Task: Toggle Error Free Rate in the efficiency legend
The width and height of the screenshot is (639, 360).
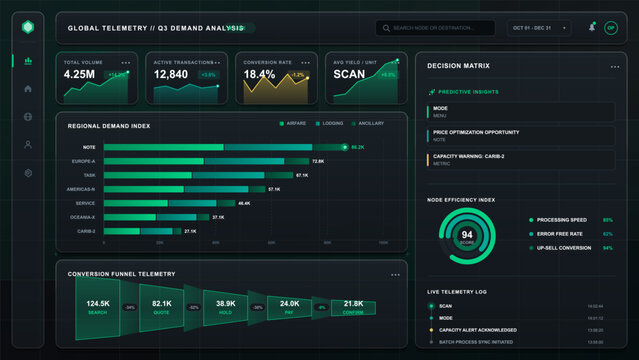Action: pos(571,234)
